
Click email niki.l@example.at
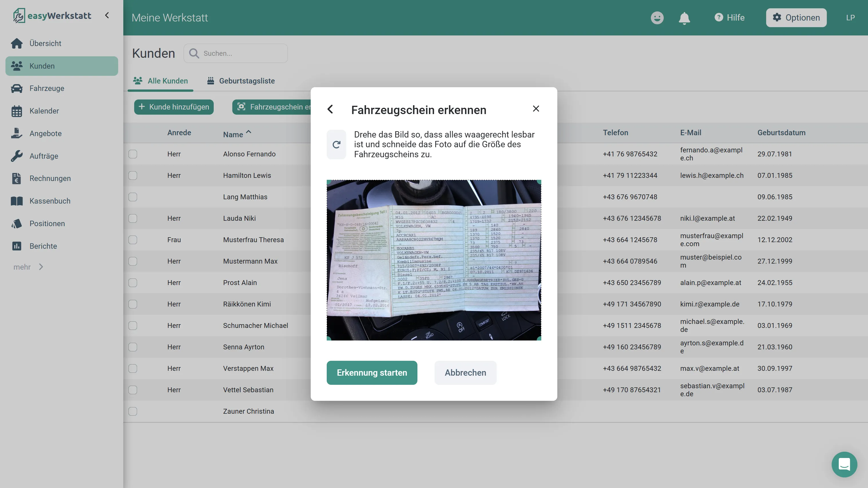707,218
